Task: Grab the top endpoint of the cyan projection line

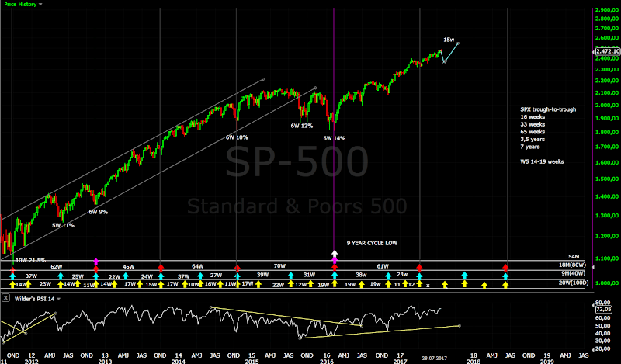Action: pos(458,43)
